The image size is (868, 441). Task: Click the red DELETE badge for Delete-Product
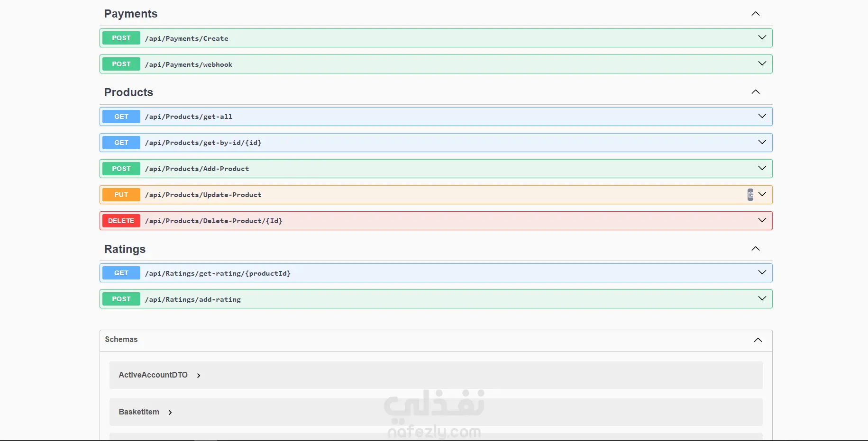121,221
